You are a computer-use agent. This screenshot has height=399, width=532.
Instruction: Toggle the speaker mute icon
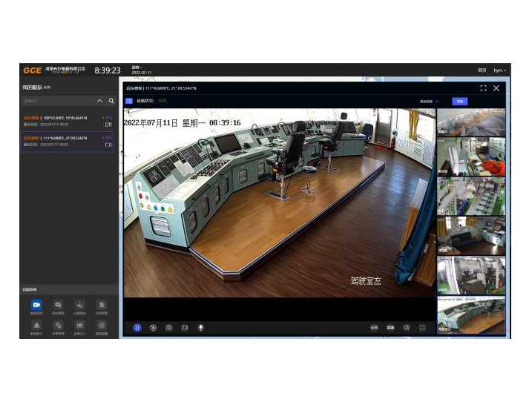click(x=407, y=327)
